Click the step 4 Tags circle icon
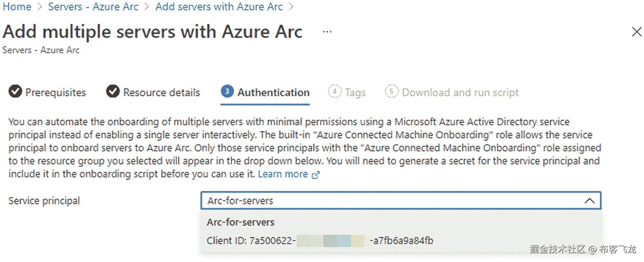644x262 pixels. (x=335, y=91)
